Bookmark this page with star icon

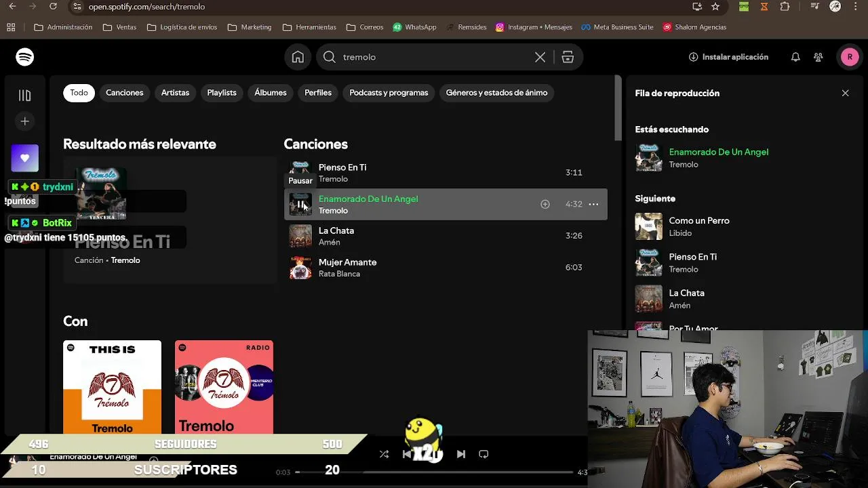pyautogui.click(x=715, y=7)
